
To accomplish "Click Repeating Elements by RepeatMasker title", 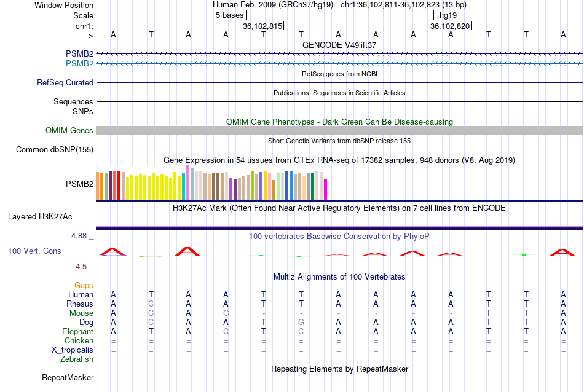I will (339, 369).
